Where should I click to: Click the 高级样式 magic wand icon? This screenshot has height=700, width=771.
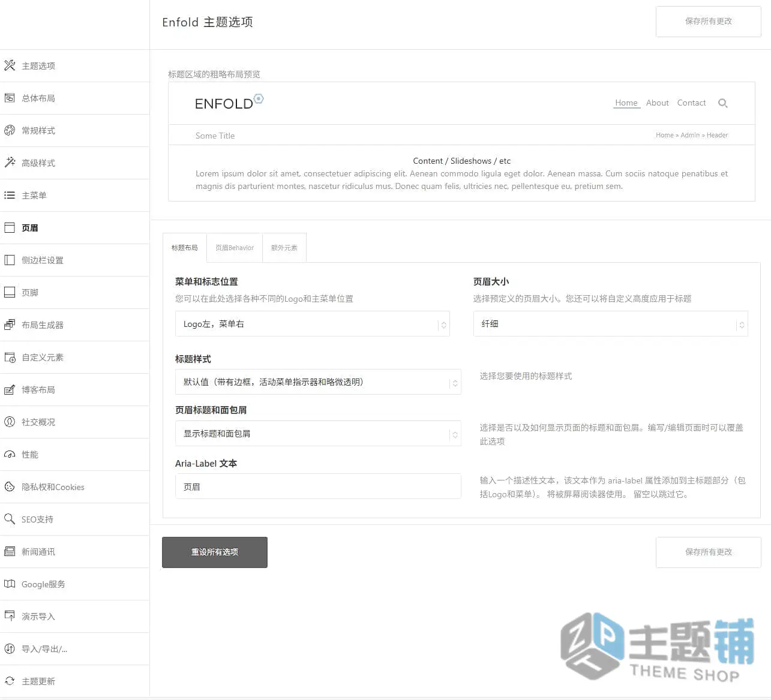pyautogui.click(x=10, y=163)
